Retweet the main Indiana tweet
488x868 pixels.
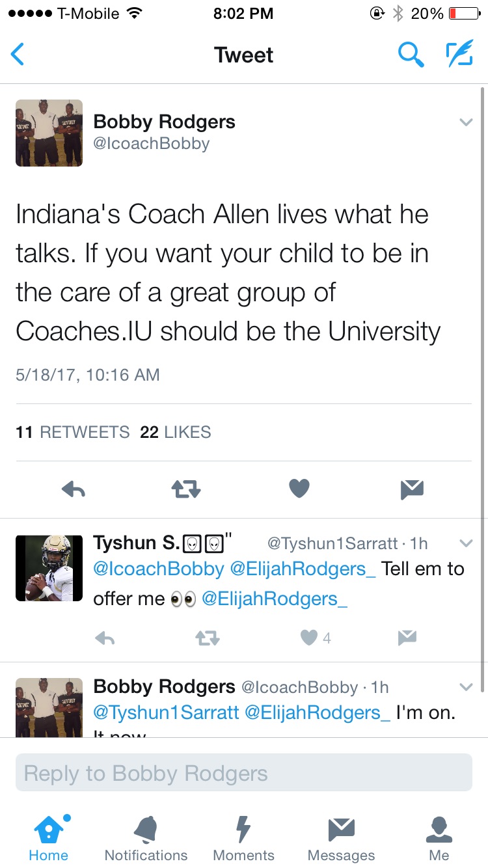(x=186, y=489)
